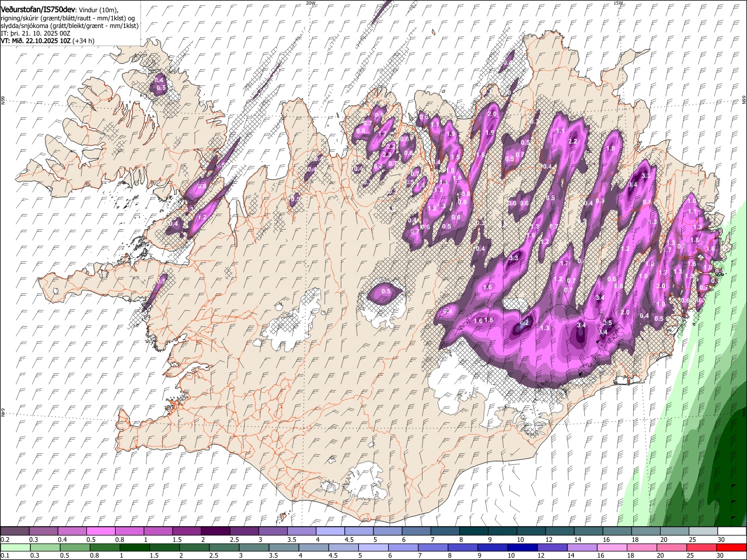Pick the red 30 swatch in bottom row
Viewport: 747px width, 560px height.
tap(731, 547)
